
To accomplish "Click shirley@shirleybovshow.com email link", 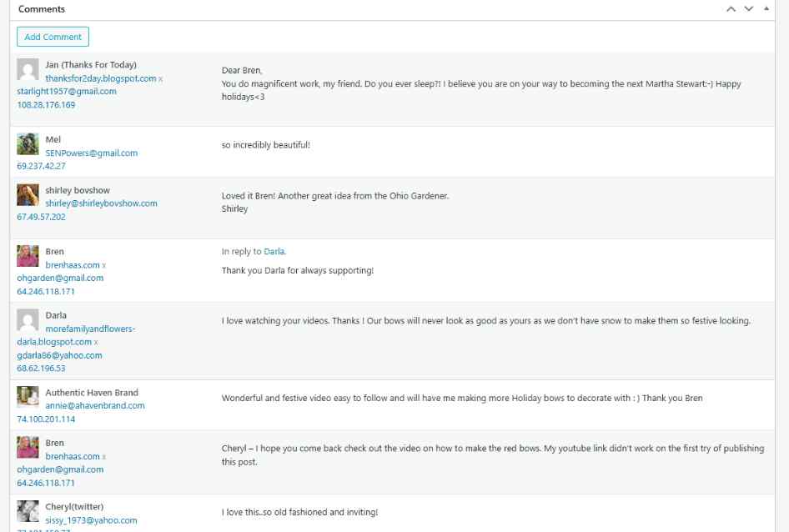I will [x=101, y=203].
